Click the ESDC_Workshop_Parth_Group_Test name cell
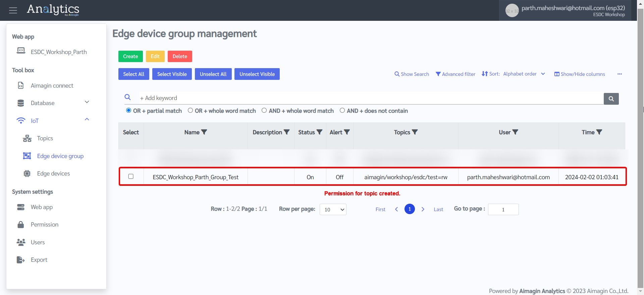Screen dimensions: 644x295 point(196,177)
